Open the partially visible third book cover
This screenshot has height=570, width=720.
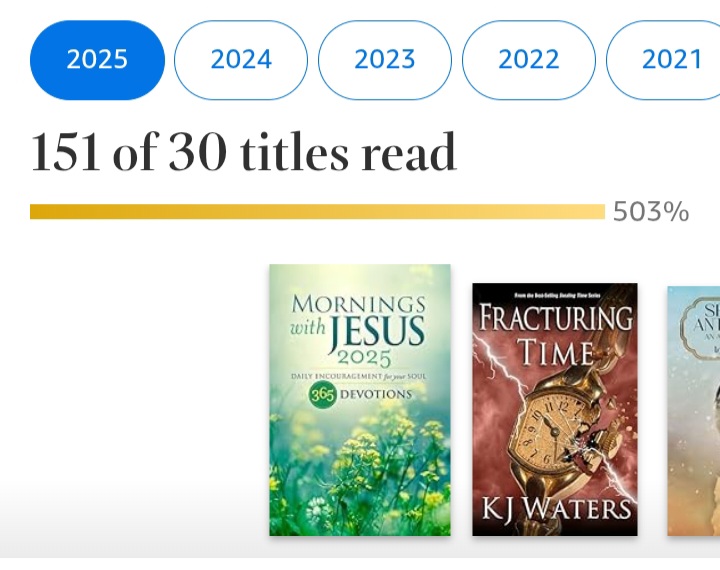point(694,410)
